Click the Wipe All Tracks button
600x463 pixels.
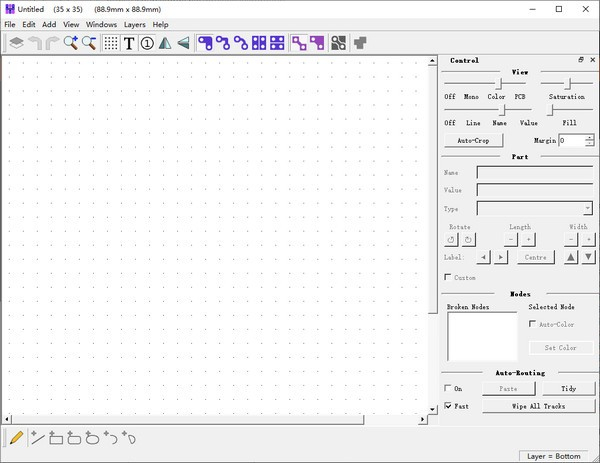(x=538, y=407)
